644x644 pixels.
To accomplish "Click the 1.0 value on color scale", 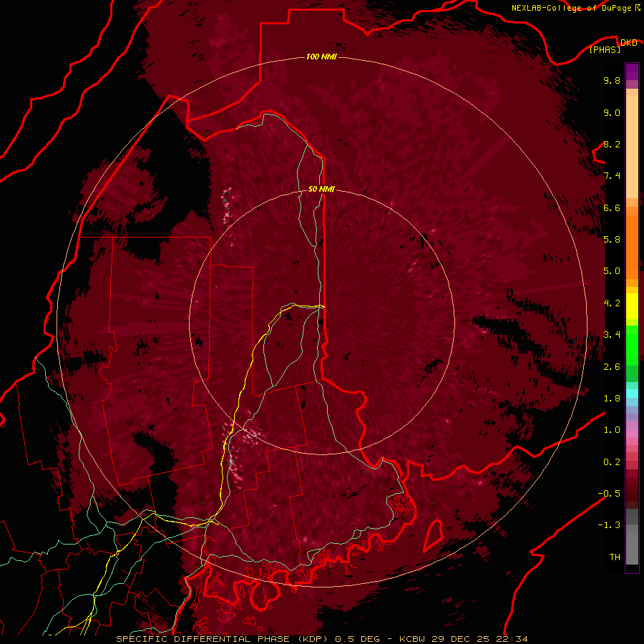I will pos(612,430).
